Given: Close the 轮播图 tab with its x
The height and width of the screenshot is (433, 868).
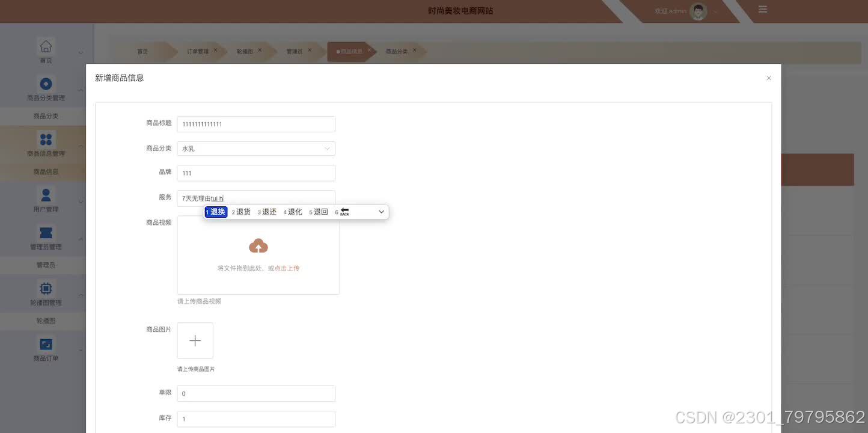Looking at the screenshot, I should pos(260,50).
